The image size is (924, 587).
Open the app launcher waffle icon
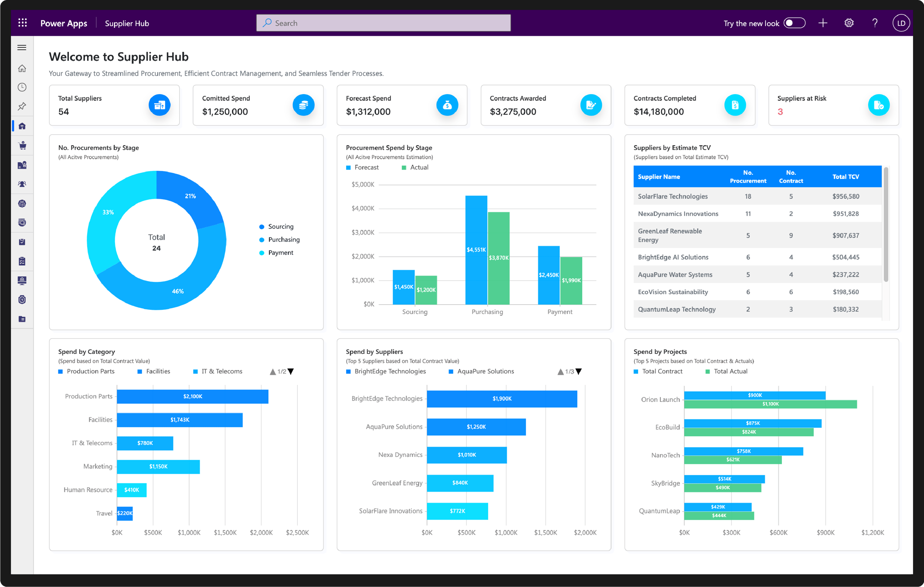pos(23,23)
